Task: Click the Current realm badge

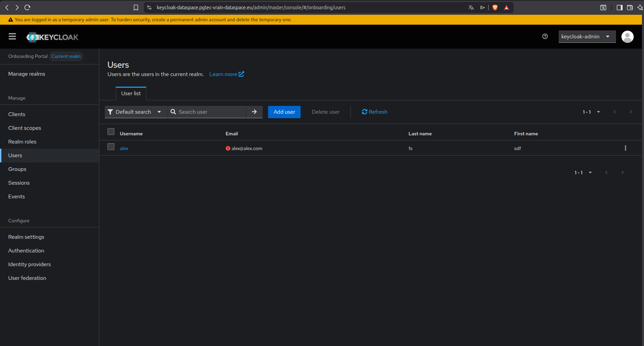Action: (66, 56)
